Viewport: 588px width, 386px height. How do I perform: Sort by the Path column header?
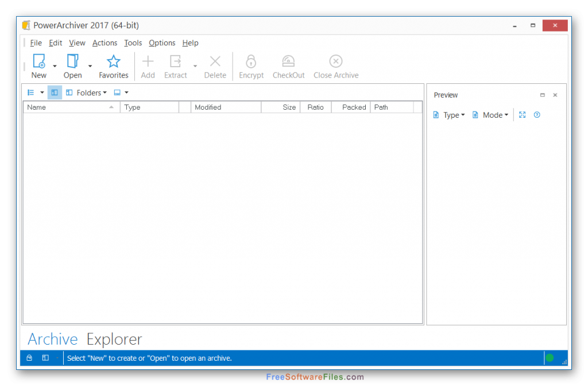(x=392, y=107)
